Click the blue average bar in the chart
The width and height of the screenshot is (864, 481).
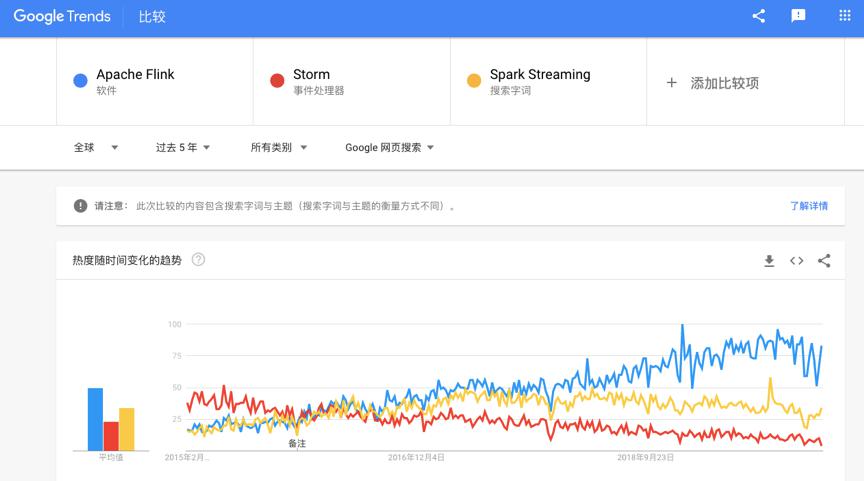pos(95,419)
